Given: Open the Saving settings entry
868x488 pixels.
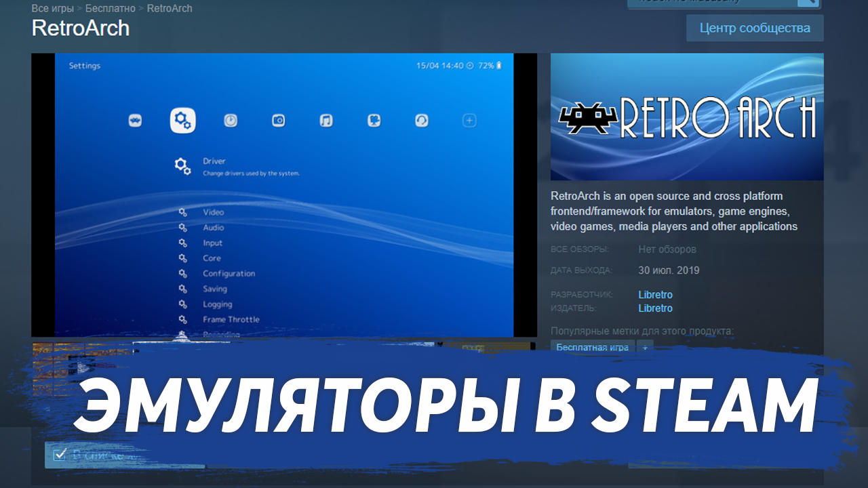Looking at the screenshot, I should click(x=215, y=289).
